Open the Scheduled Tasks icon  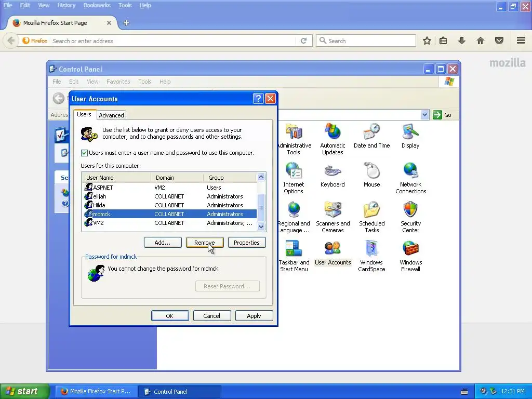[x=371, y=217]
